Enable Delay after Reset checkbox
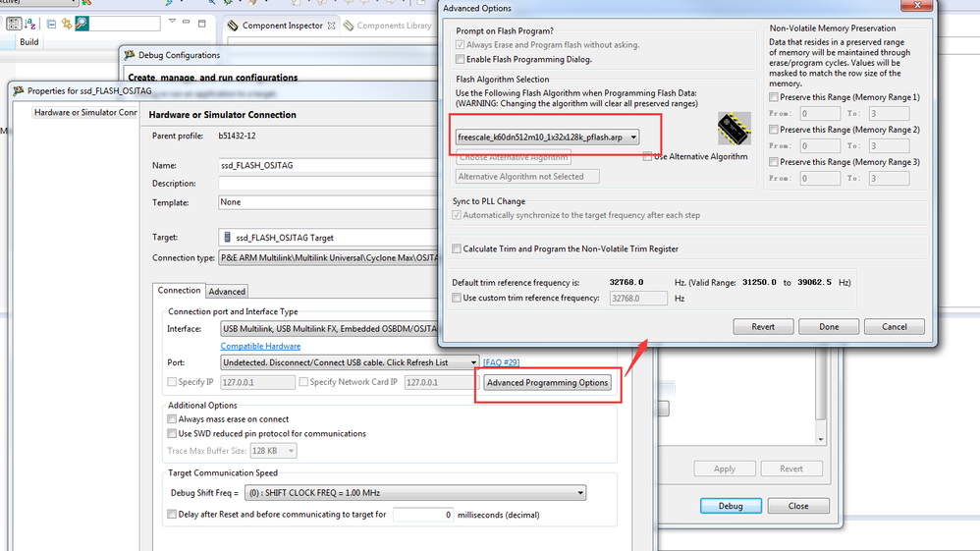The width and height of the screenshot is (980, 551). (x=172, y=514)
